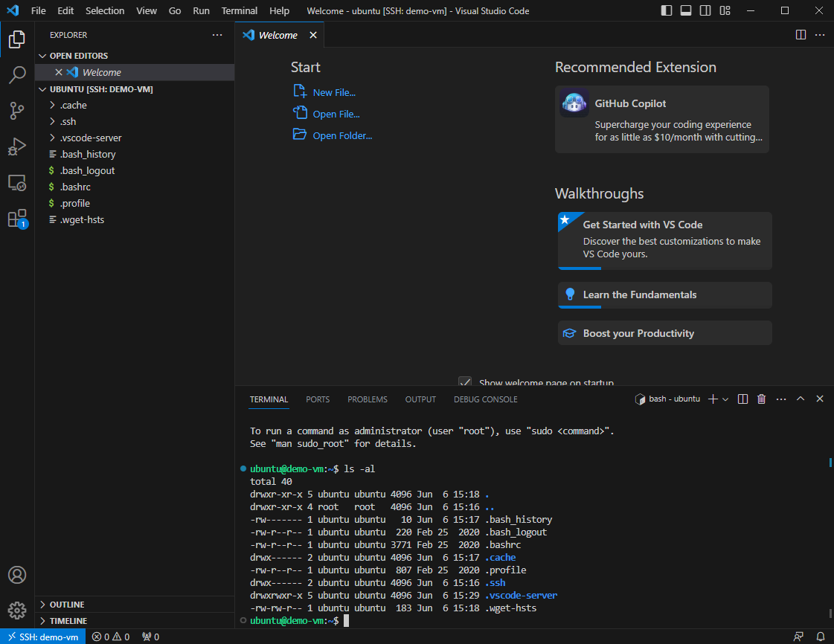Click the Explorer more actions ellipsis
Screen dimensions: 834x644
(217, 35)
